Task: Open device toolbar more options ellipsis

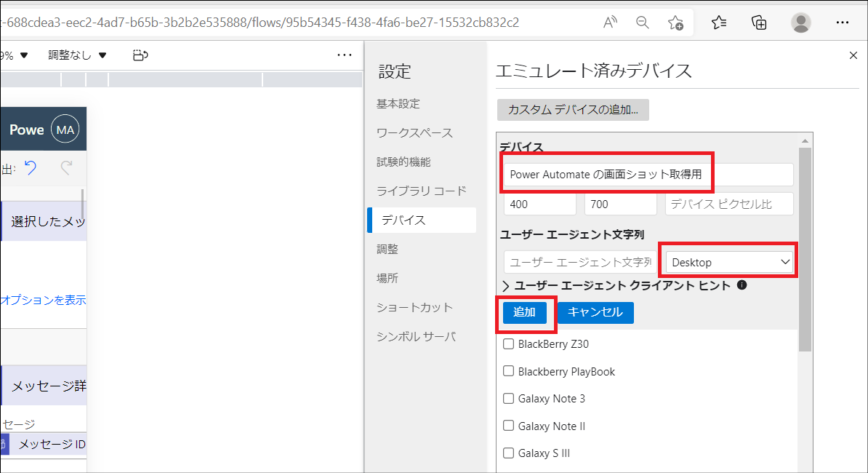Action: coord(345,55)
